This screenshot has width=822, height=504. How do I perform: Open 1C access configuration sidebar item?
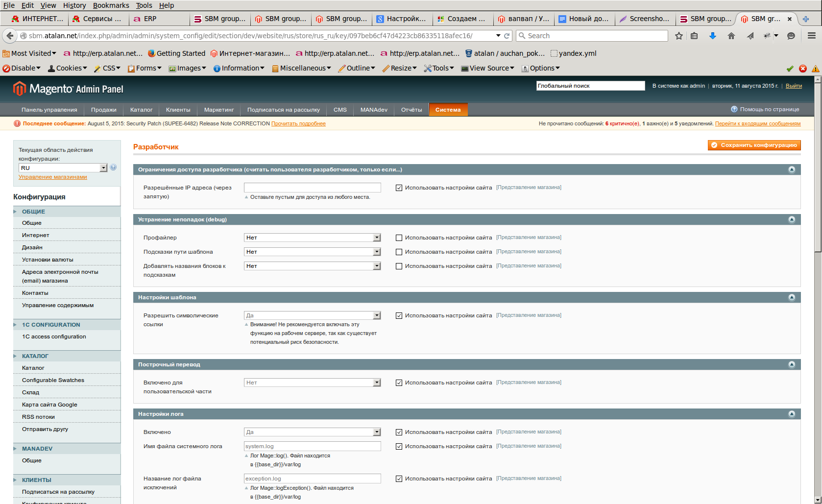(54, 336)
